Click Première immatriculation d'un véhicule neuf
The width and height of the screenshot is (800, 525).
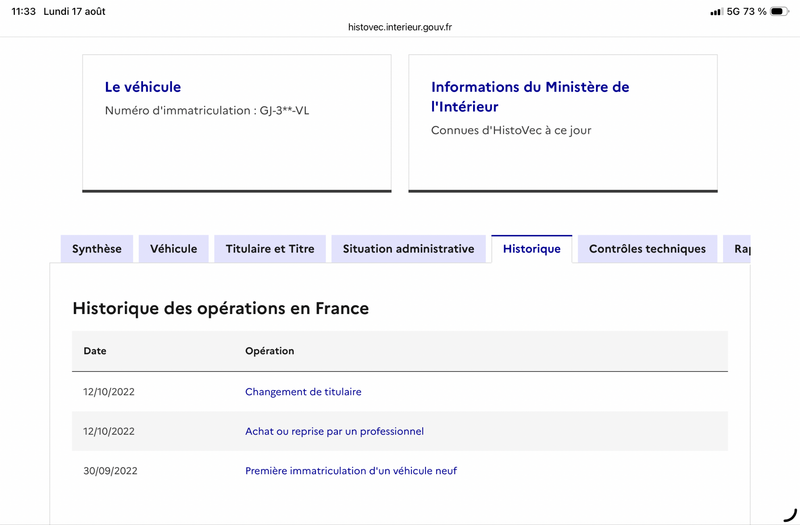click(351, 471)
